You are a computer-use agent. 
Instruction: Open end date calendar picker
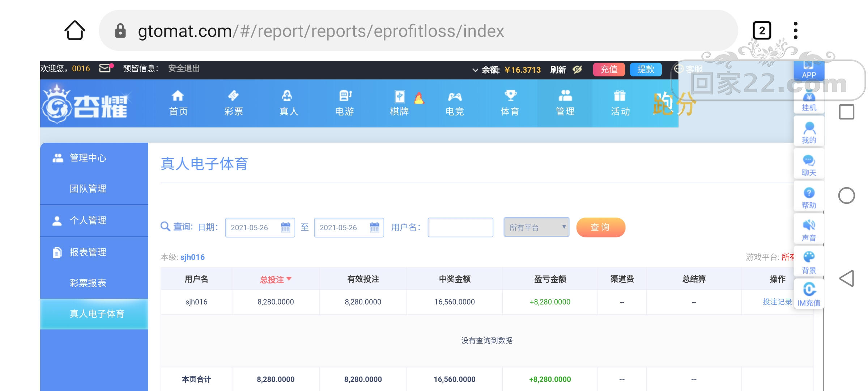coord(375,227)
